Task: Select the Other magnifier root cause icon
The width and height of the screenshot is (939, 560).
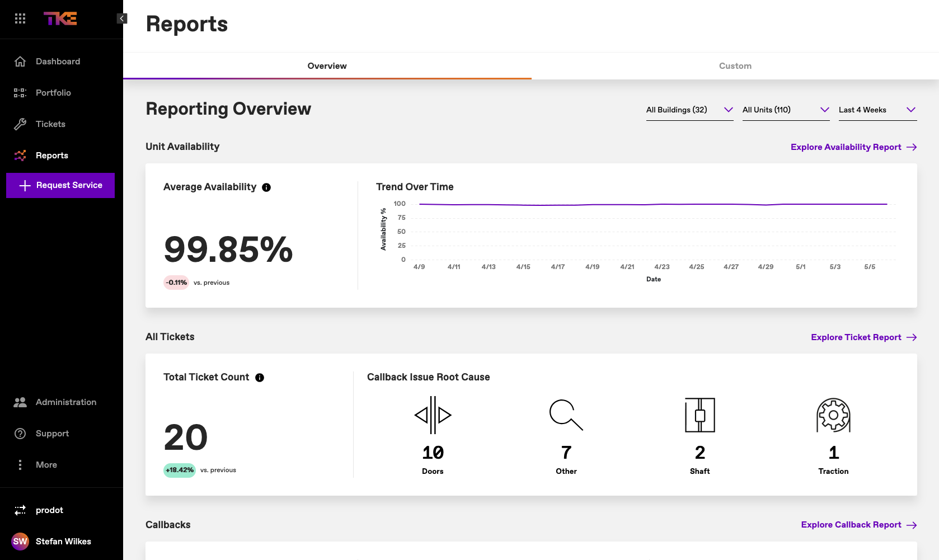Action: coord(566,415)
